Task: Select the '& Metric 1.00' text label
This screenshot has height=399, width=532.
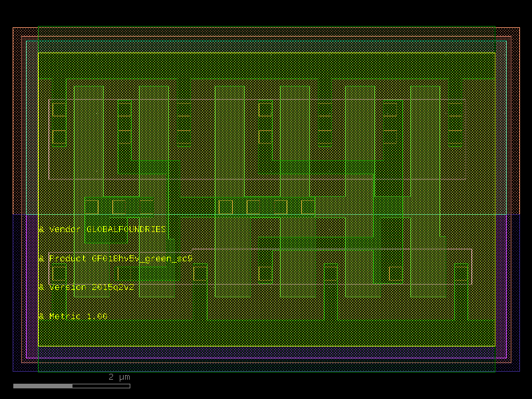Action: (x=72, y=317)
